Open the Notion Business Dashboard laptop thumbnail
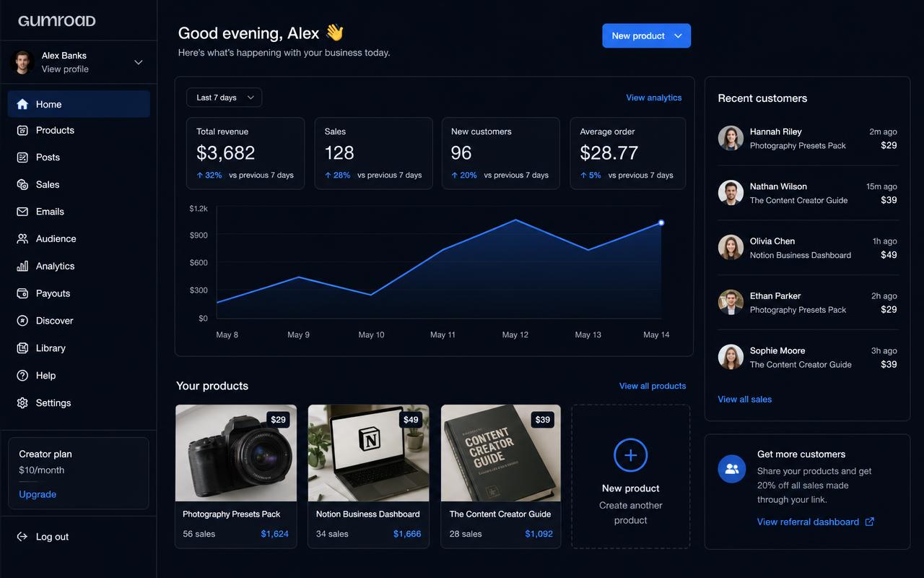 click(368, 453)
